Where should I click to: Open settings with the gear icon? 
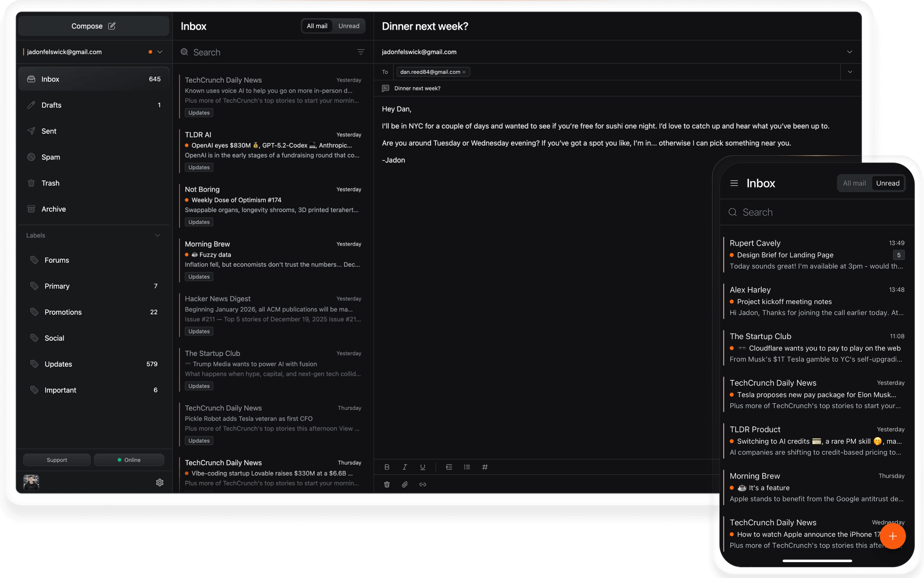point(160,482)
